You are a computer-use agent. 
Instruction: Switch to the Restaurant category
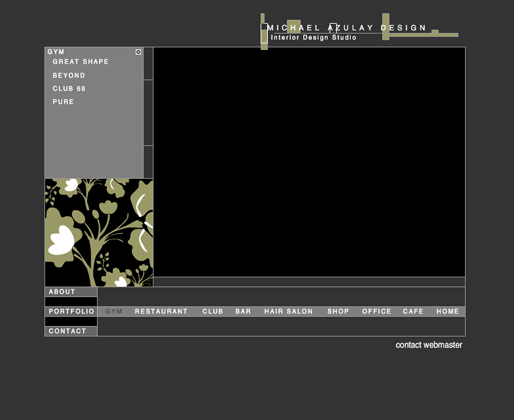tap(161, 311)
